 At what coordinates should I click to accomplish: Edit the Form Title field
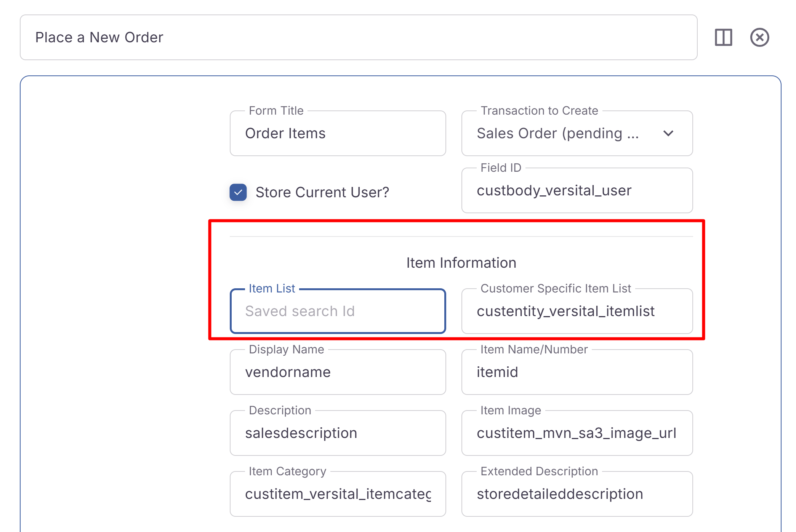click(338, 134)
